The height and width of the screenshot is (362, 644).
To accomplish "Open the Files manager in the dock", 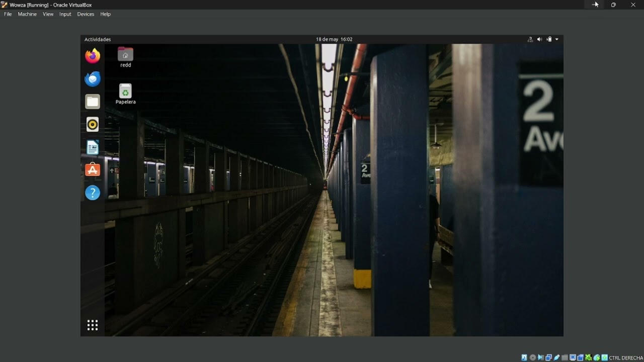I will (x=93, y=102).
